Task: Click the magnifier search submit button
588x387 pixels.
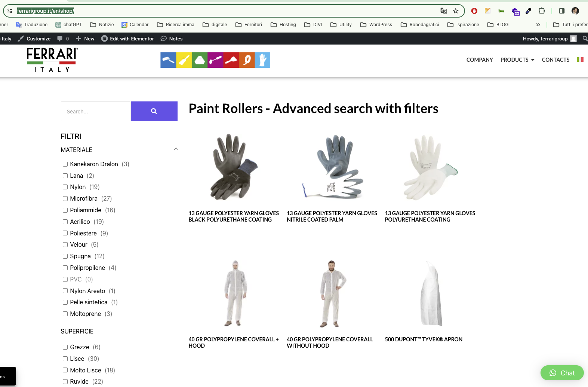Action: click(x=154, y=111)
